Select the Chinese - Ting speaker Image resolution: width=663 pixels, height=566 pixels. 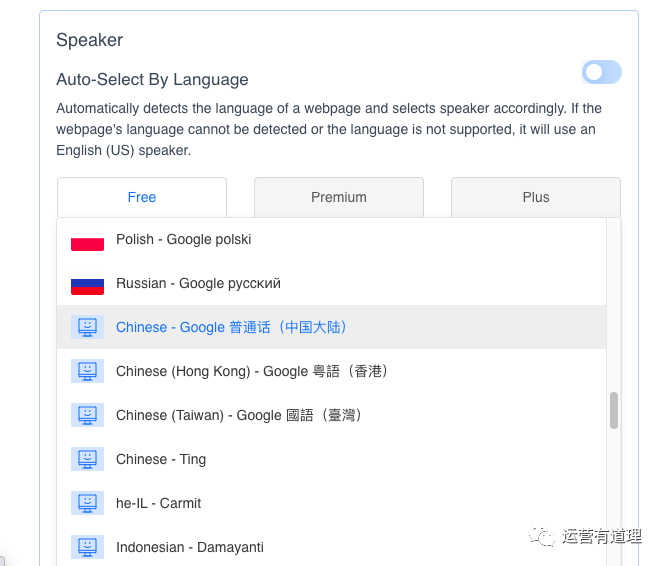click(x=161, y=460)
